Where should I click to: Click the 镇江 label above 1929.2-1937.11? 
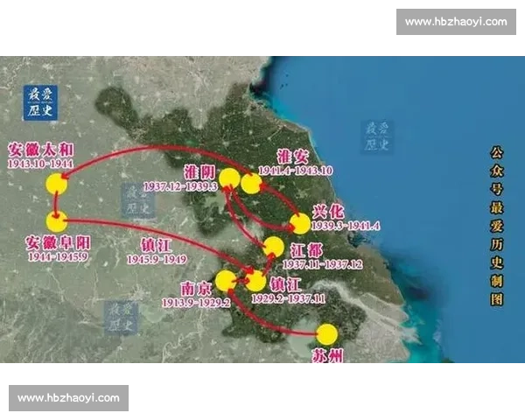(285, 285)
